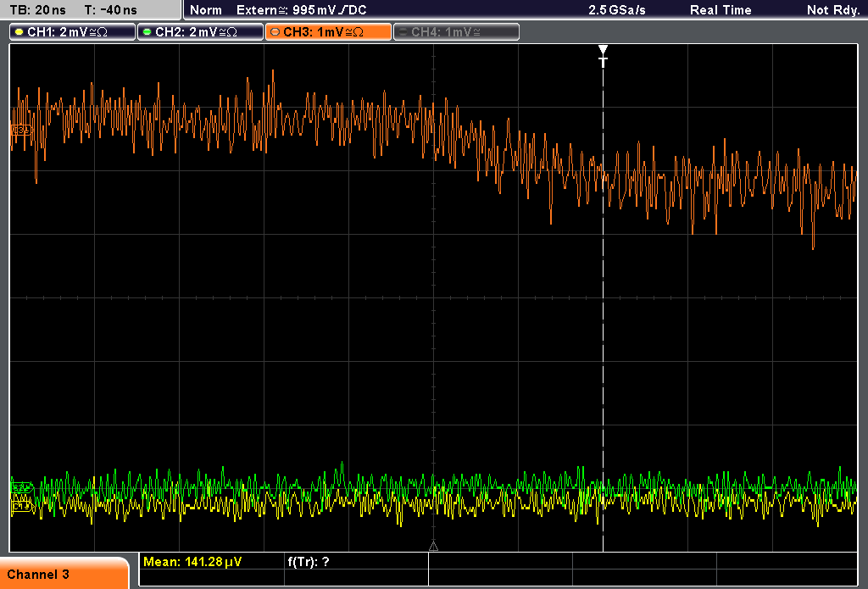Image resolution: width=868 pixels, height=589 pixels.
Task: Click the yellow CH1 indicator dot
Action: (x=19, y=32)
